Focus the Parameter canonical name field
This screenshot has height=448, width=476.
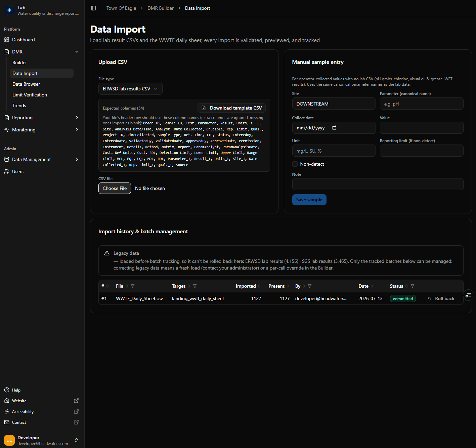[x=422, y=104]
